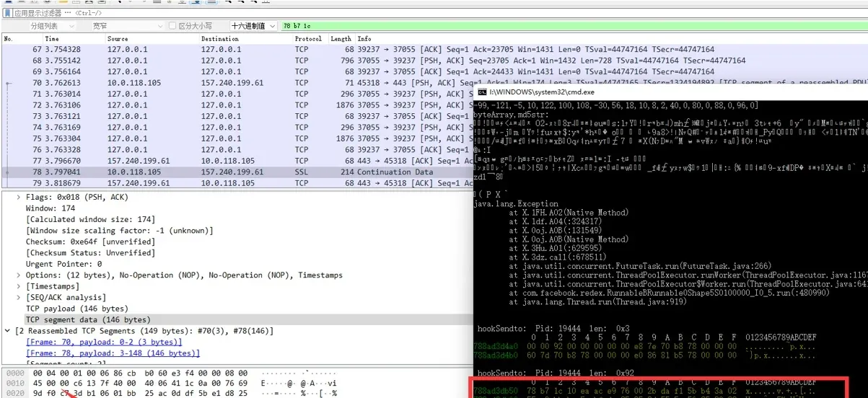Select packet 72 with time 3.763106

coord(238,105)
